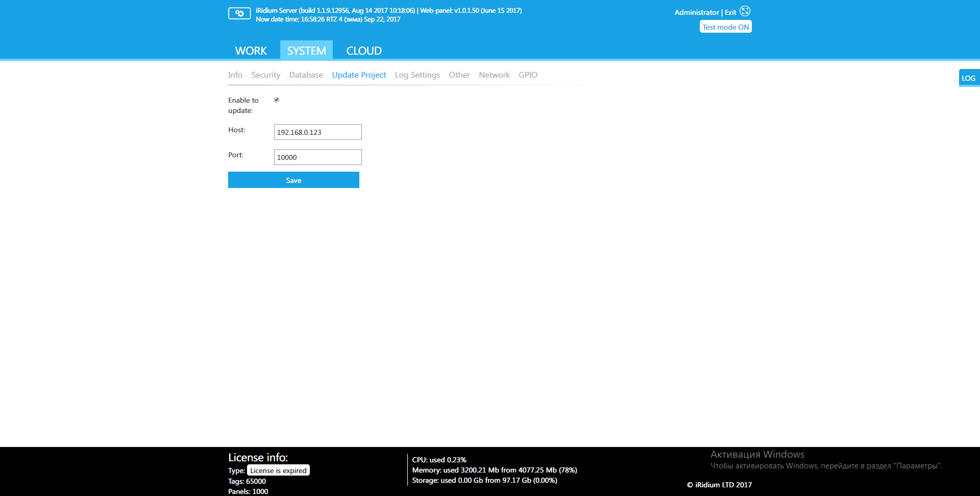Click the Port input field
This screenshot has width=980, height=496.
[x=317, y=157]
